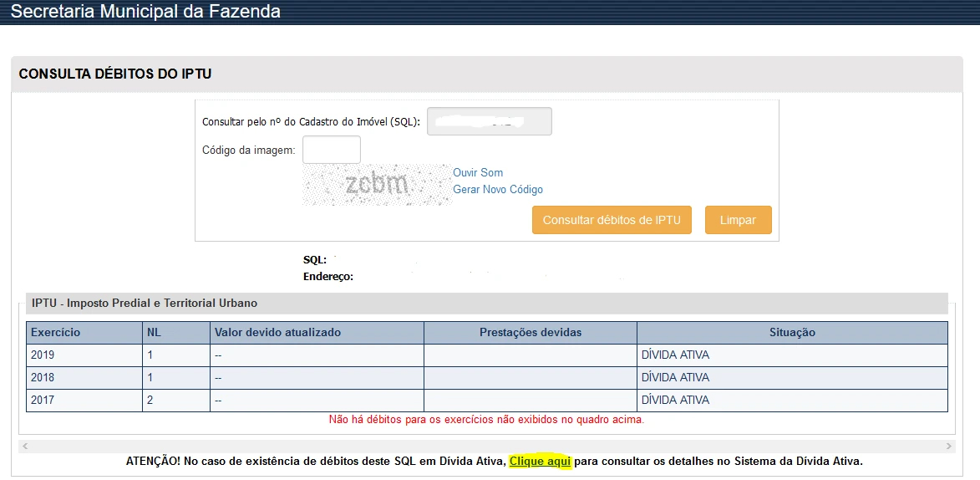Select the Exercício column header

pyautogui.click(x=84, y=332)
